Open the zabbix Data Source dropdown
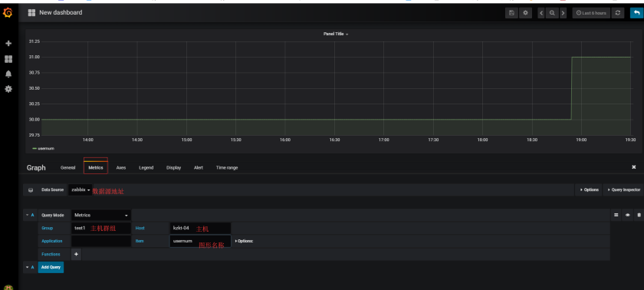The image size is (644, 290). point(80,189)
